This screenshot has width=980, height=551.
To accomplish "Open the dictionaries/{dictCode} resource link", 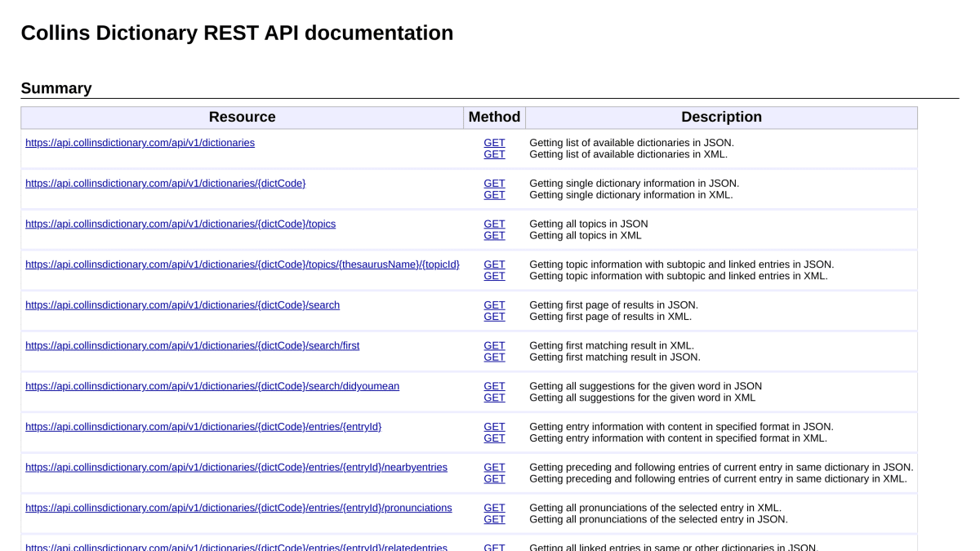I will pyautogui.click(x=166, y=184).
